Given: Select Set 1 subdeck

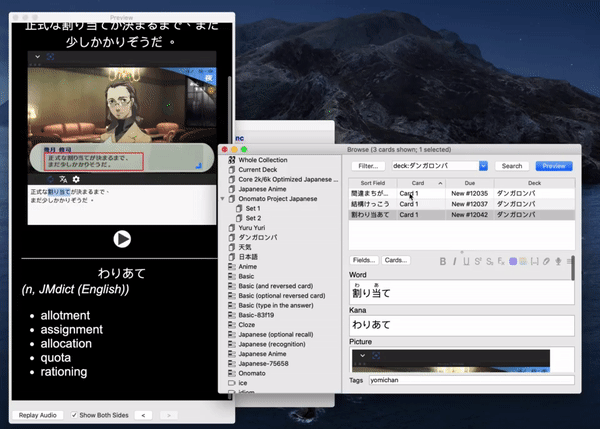Looking at the screenshot, I should [253, 208].
